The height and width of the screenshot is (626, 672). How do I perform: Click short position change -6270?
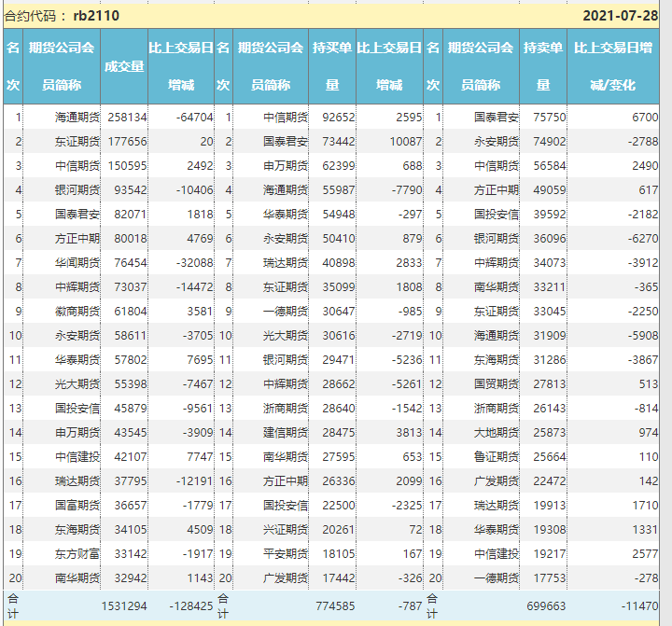643,238
